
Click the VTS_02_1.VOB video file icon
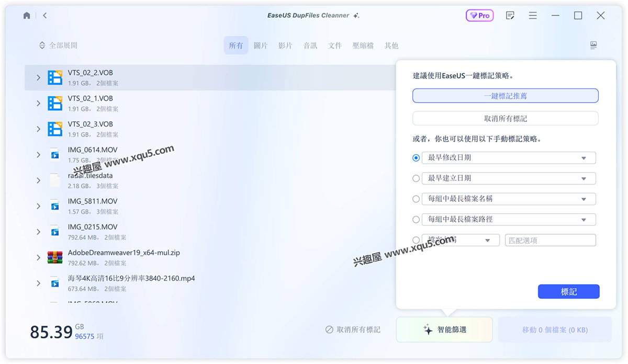pyautogui.click(x=55, y=103)
